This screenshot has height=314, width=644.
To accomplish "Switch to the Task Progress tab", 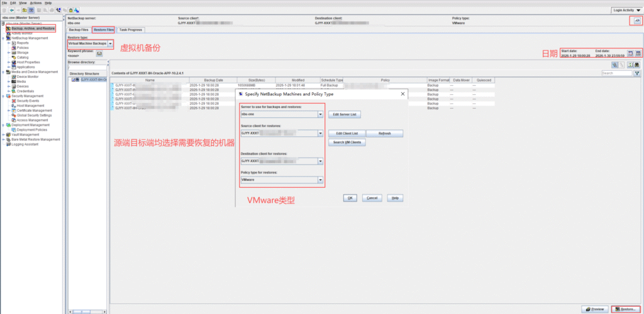I will coord(131,30).
